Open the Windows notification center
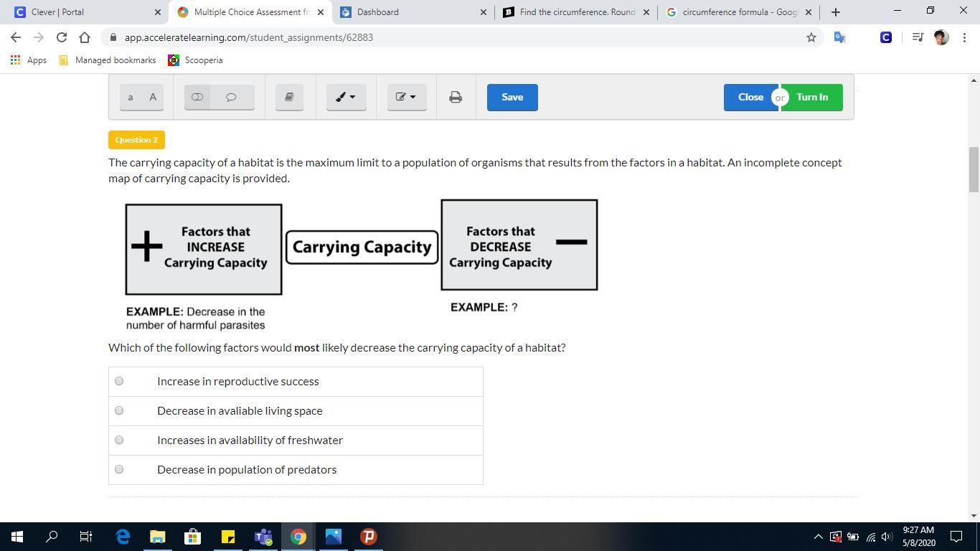The image size is (980, 551). point(956,537)
